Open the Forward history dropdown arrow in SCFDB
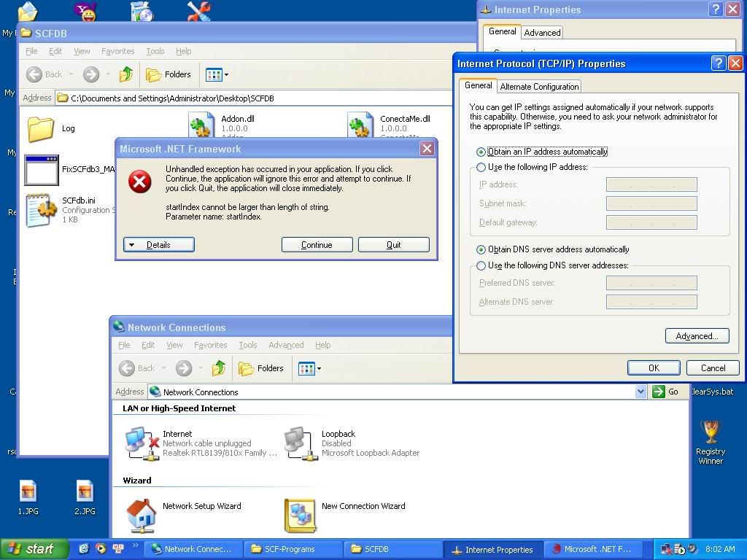Image resolution: width=747 pixels, height=560 pixels. [108, 74]
